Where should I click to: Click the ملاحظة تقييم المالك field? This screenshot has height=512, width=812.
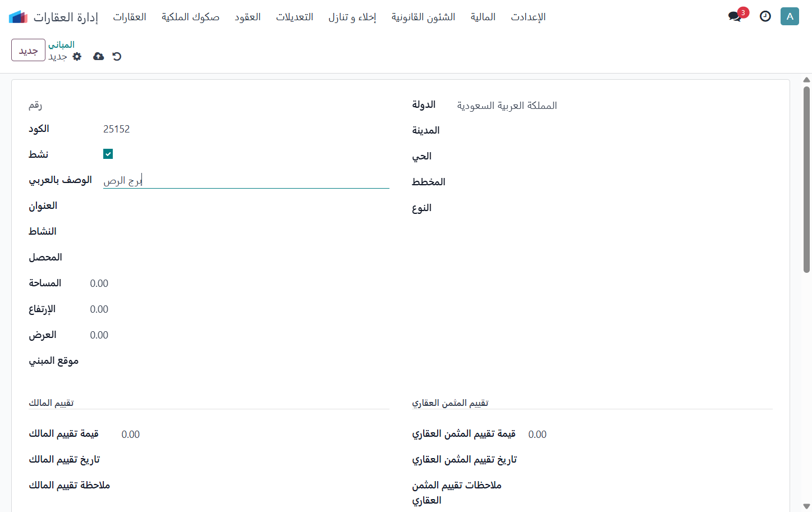click(255, 485)
